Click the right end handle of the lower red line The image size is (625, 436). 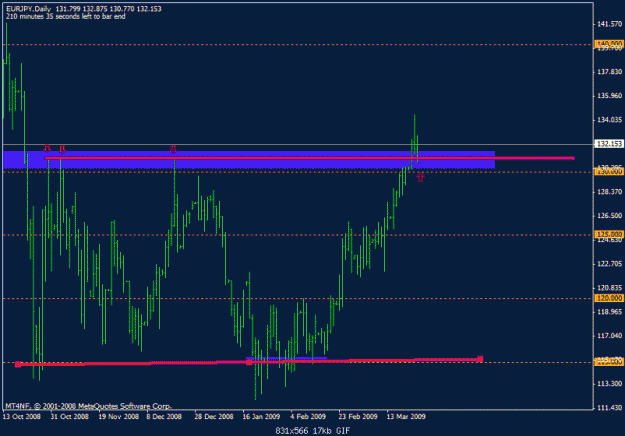tap(480, 359)
